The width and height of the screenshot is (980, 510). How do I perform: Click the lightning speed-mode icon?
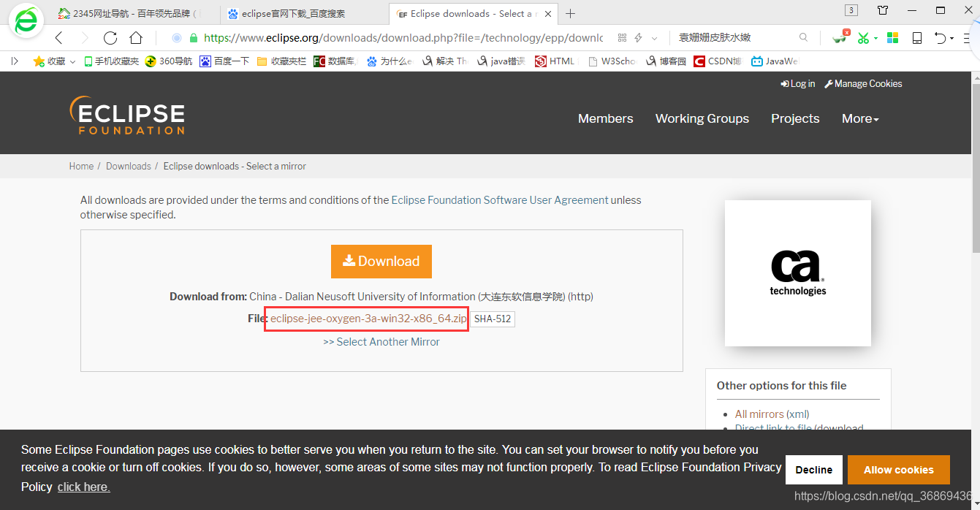(x=638, y=38)
